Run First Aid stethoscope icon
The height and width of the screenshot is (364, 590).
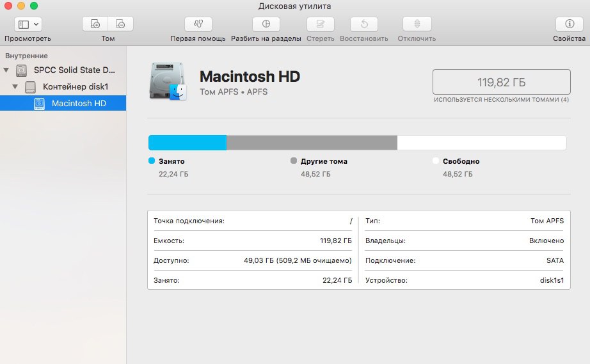click(x=198, y=24)
